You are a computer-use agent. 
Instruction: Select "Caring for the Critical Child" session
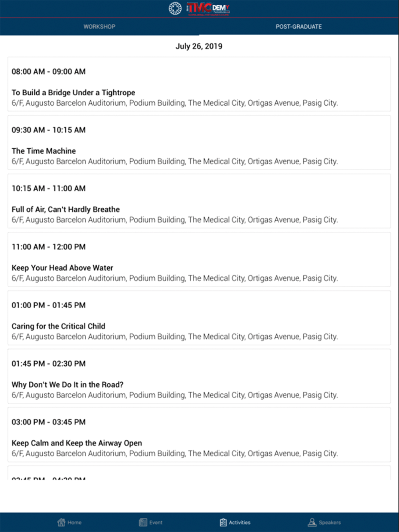click(199, 318)
